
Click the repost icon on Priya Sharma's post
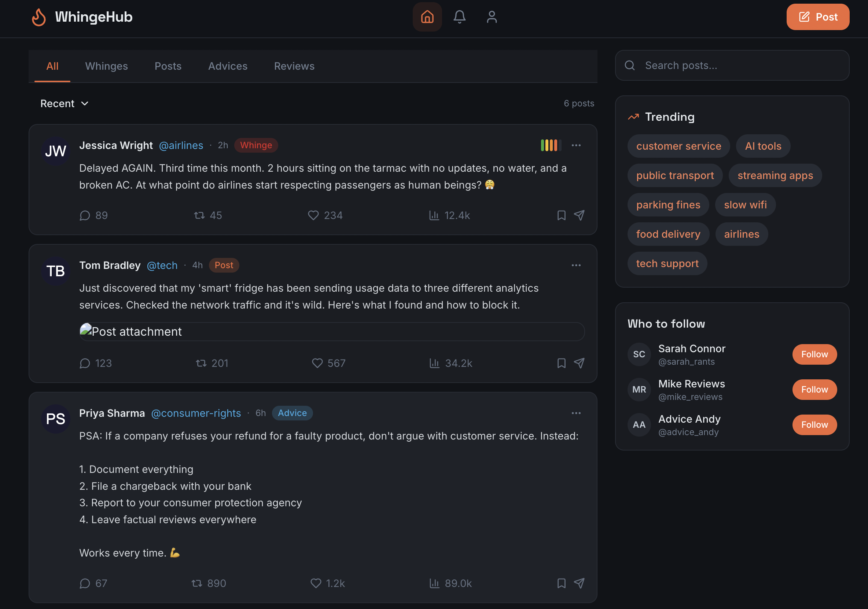click(x=196, y=583)
